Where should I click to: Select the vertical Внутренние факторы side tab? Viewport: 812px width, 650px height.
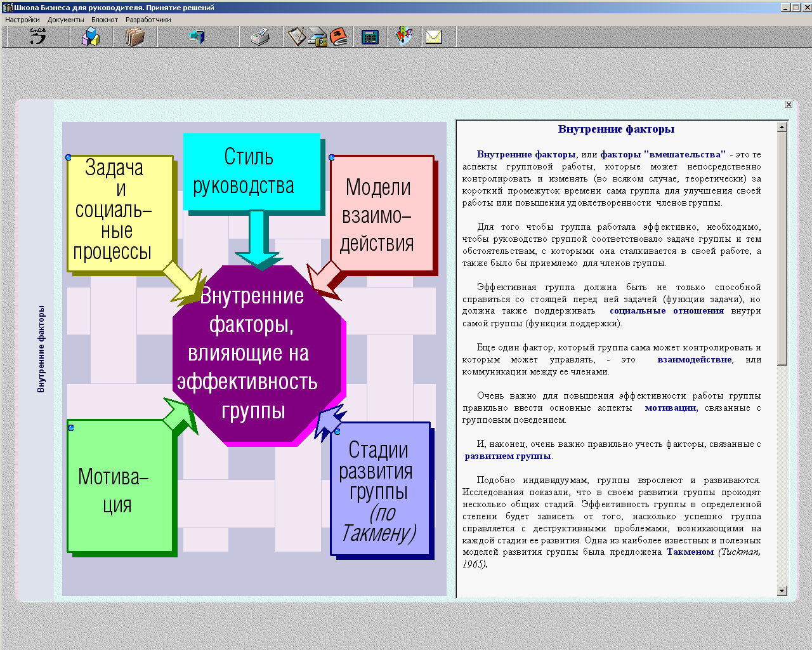pyautogui.click(x=41, y=349)
